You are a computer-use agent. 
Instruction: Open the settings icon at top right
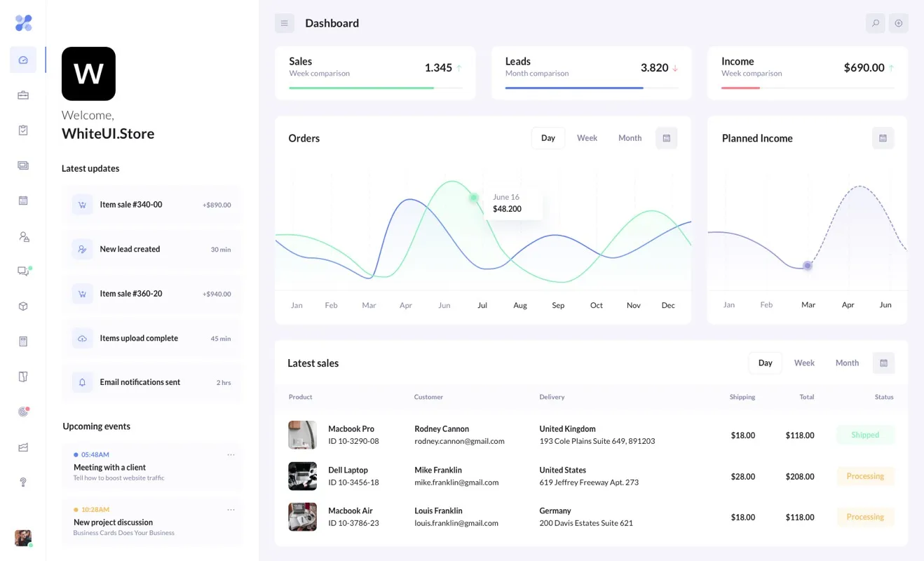[x=898, y=23]
